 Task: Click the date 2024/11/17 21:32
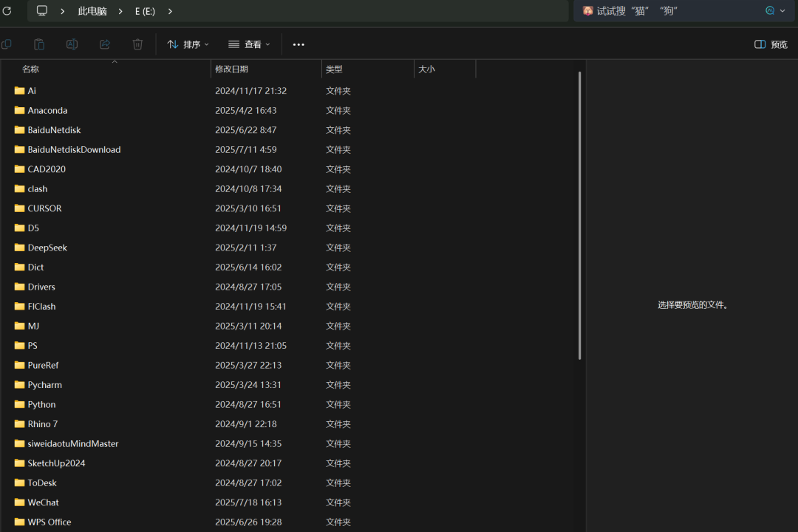(x=251, y=91)
